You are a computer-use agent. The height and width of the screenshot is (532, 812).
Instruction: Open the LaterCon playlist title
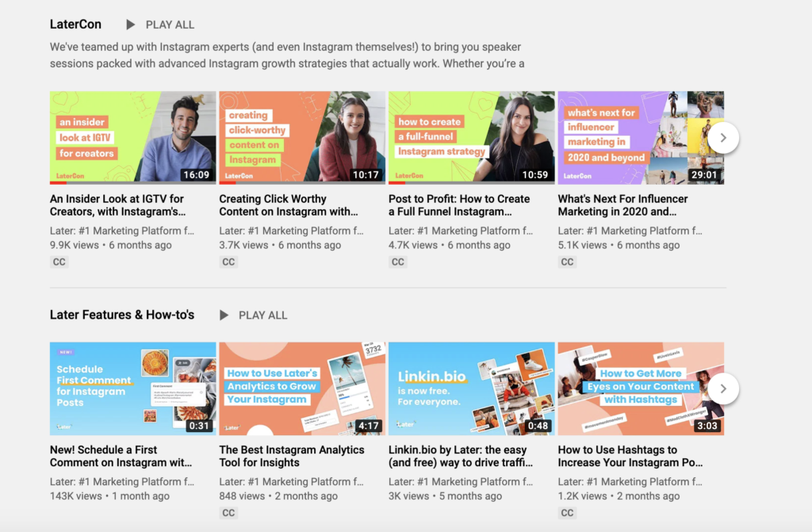[75, 25]
